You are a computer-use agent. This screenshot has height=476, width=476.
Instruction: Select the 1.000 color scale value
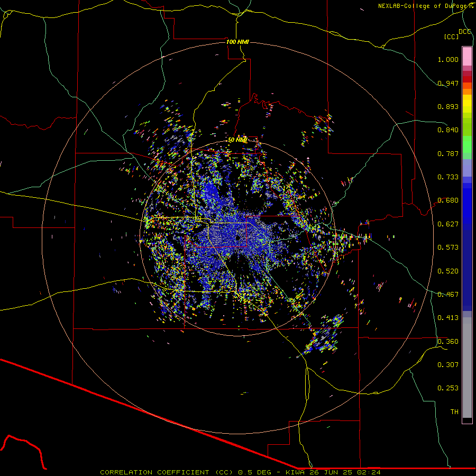click(448, 59)
